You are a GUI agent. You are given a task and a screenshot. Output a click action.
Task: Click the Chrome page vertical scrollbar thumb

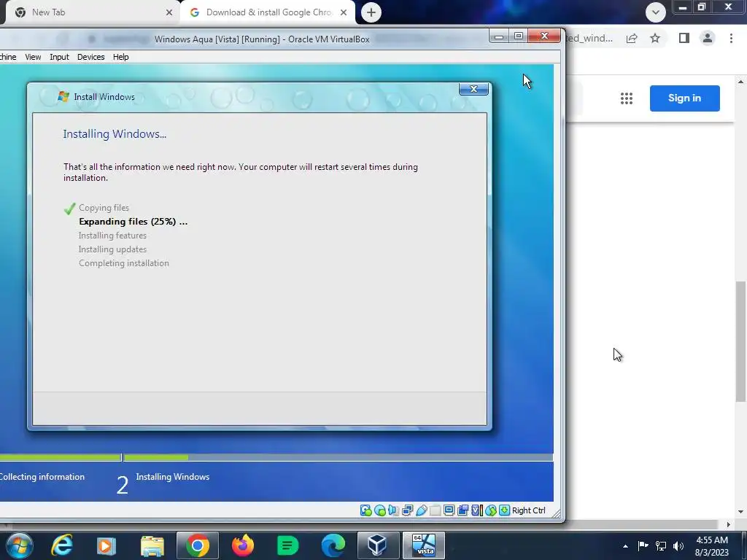point(741,341)
